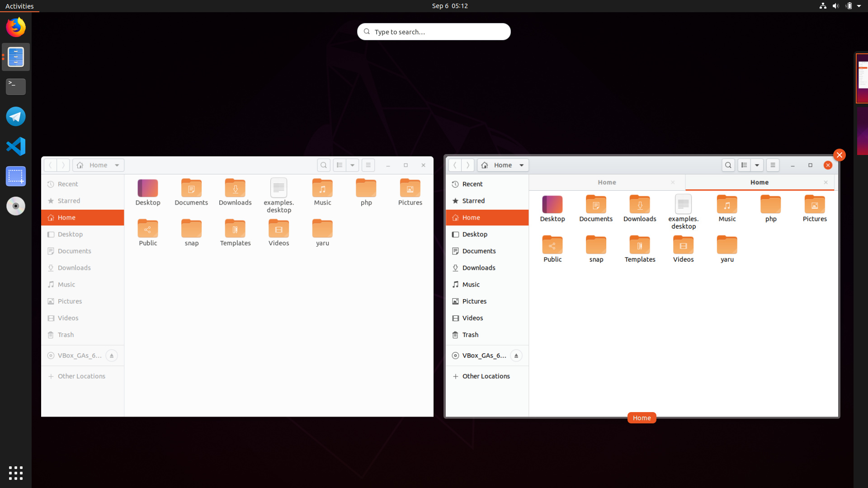Open Telegram from the dock
The height and width of the screenshot is (488, 868).
pos(16,117)
